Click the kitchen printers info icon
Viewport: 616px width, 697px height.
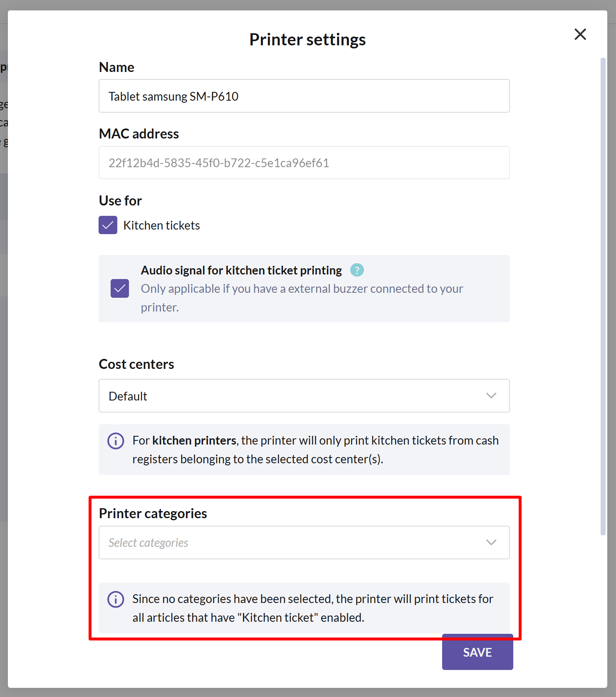116,441
